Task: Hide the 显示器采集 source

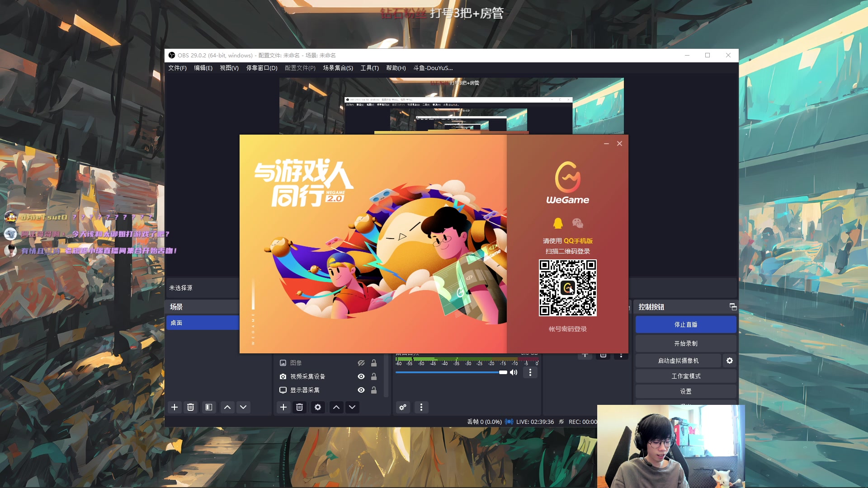Action: coord(361,390)
